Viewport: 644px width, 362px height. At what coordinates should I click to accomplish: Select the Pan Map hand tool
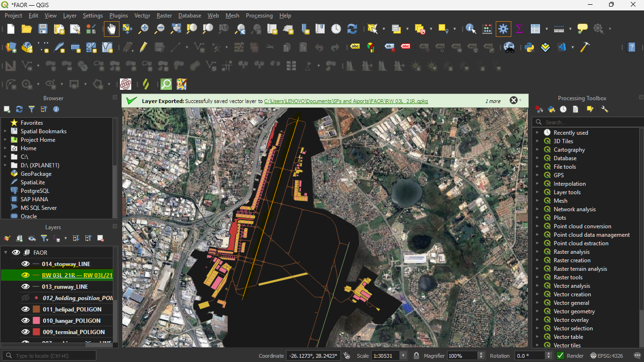[111, 29]
